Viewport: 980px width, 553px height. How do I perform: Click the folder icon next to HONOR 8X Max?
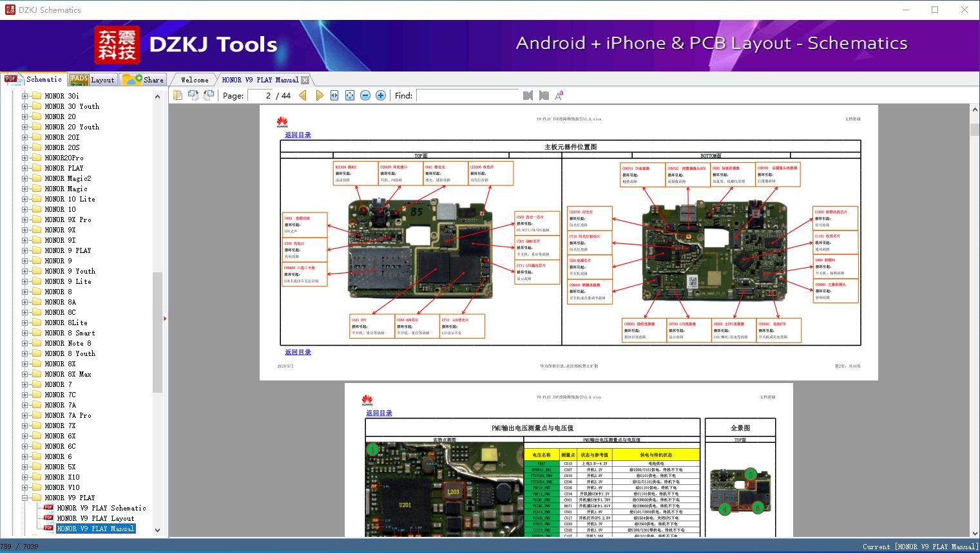(37, 374)
